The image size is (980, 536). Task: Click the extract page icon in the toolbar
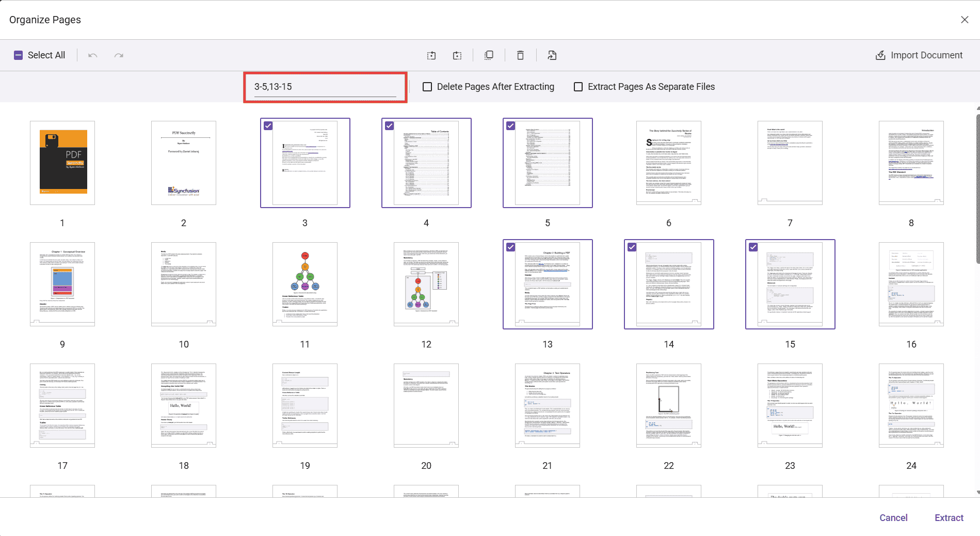[552, 55]
